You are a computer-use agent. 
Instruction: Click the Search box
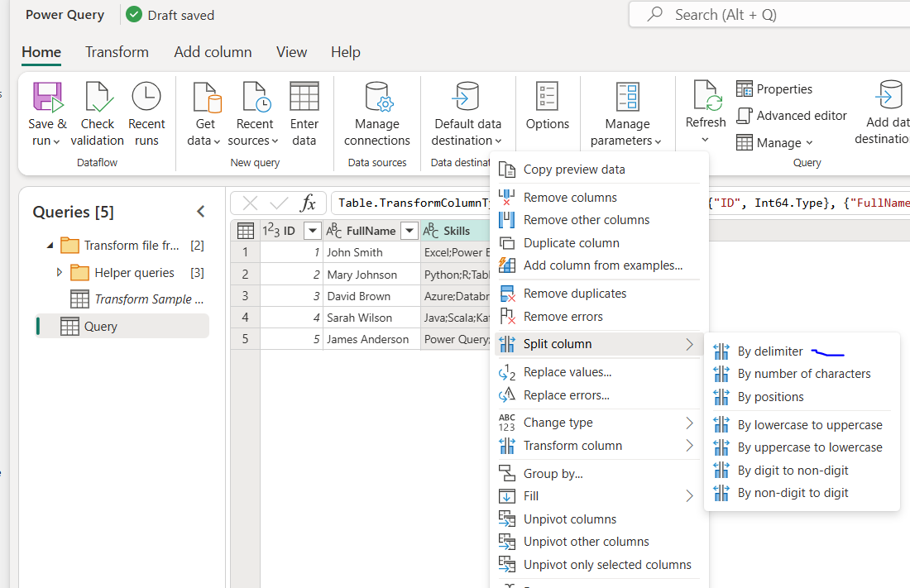[x=769, y=15]
